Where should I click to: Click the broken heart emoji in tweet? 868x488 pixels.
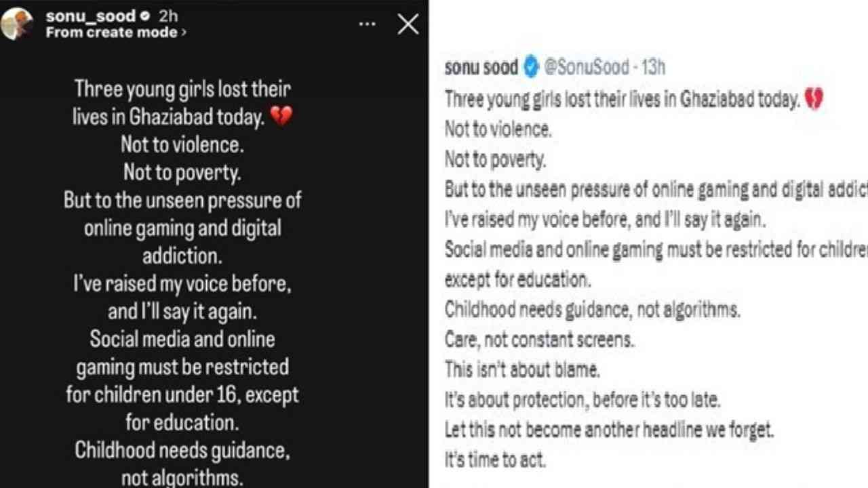point(813,100)
